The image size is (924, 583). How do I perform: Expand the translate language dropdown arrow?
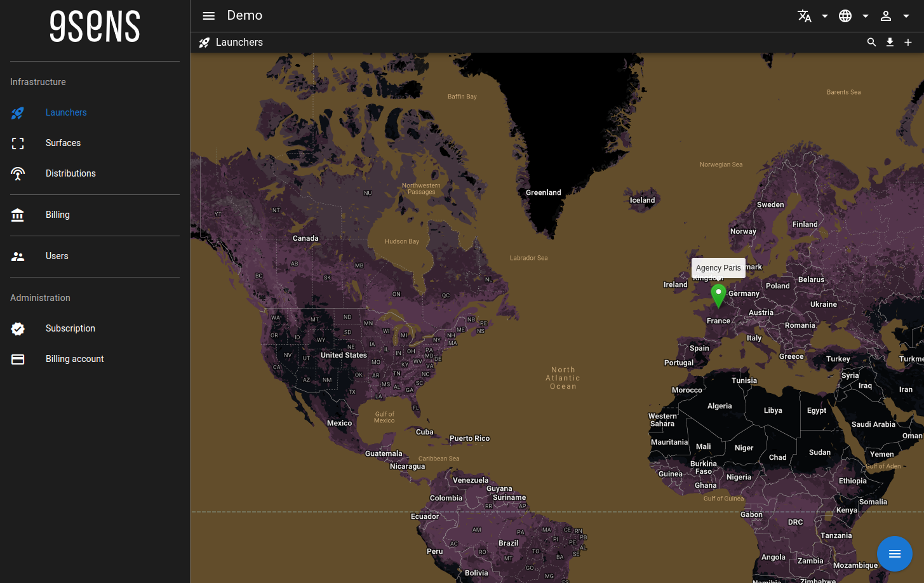click(825, 16)
